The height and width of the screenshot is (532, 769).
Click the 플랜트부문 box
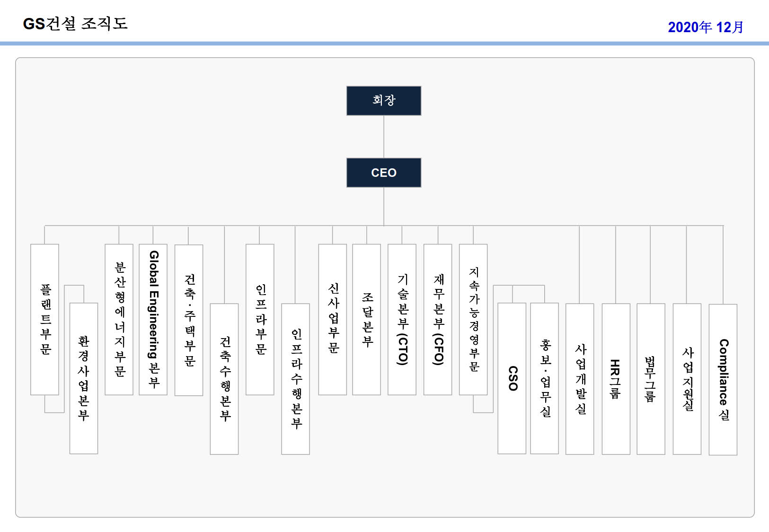(x=44, y=319)
